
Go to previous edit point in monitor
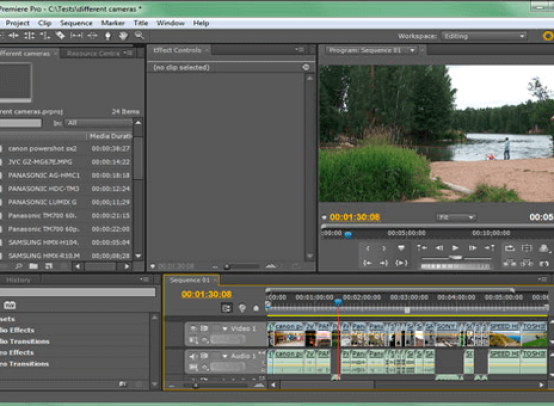pyautogui.click(x=422, y=248)
